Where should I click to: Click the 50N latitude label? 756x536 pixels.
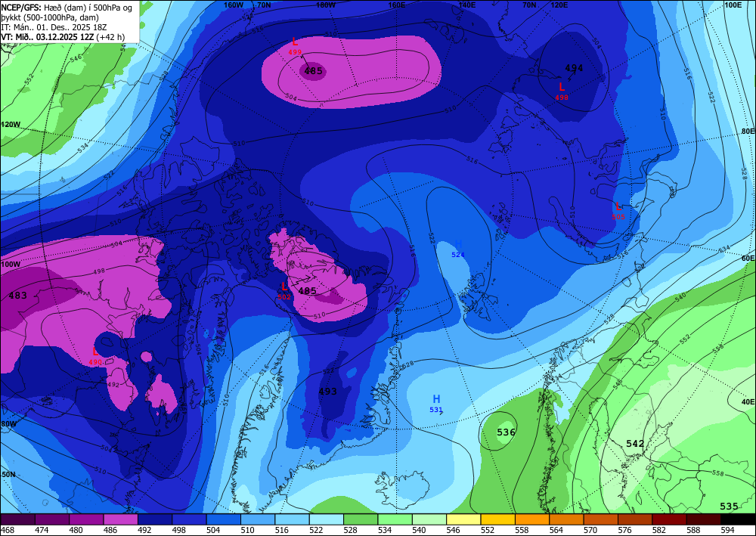[x=8, y=475]
